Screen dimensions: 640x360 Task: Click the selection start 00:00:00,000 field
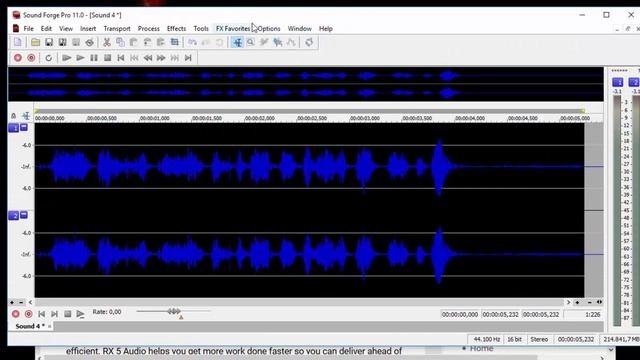point(460,314)
